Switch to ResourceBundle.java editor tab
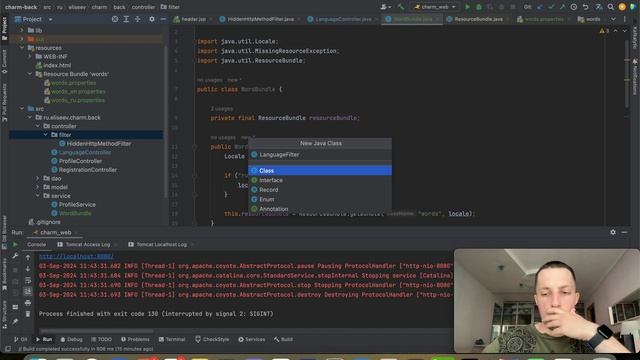 click(x=478, y=19)
